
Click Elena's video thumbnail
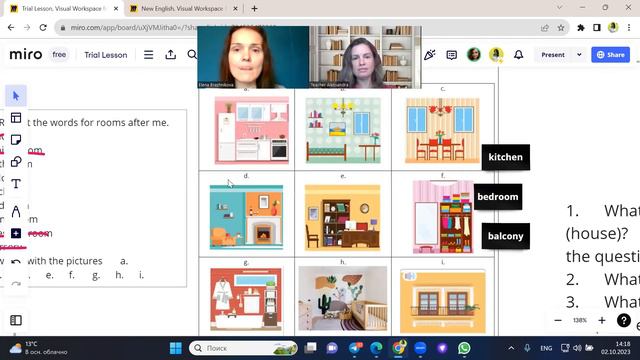click(x=253, y=57)
